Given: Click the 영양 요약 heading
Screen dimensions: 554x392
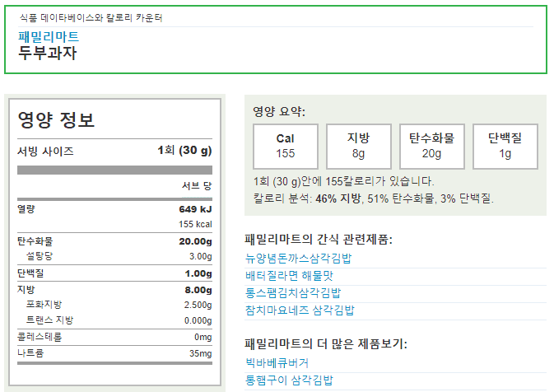Looking at the screenshot, I should click(x=279, y=112).
